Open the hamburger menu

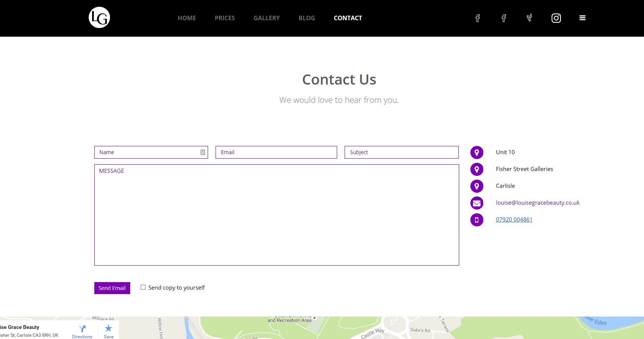pos(582,18)
